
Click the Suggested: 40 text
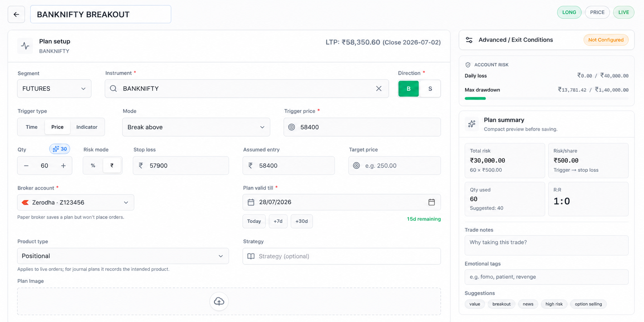486,208
